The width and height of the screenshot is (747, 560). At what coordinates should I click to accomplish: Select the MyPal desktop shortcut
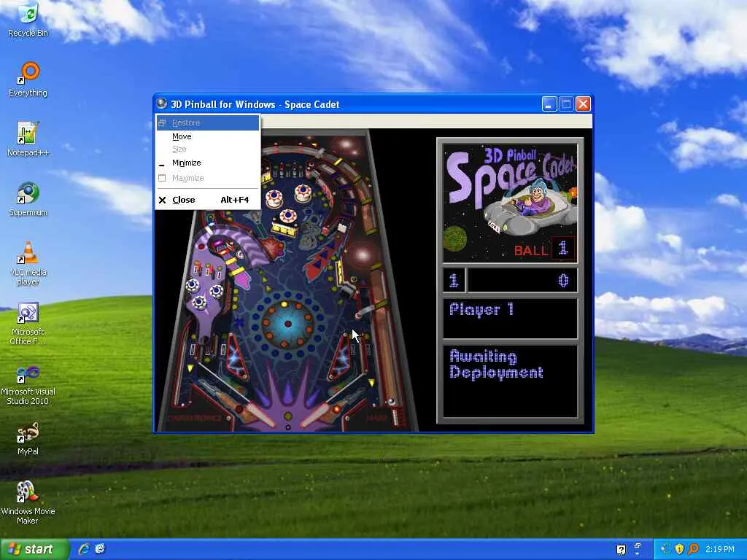pos(28,438)
